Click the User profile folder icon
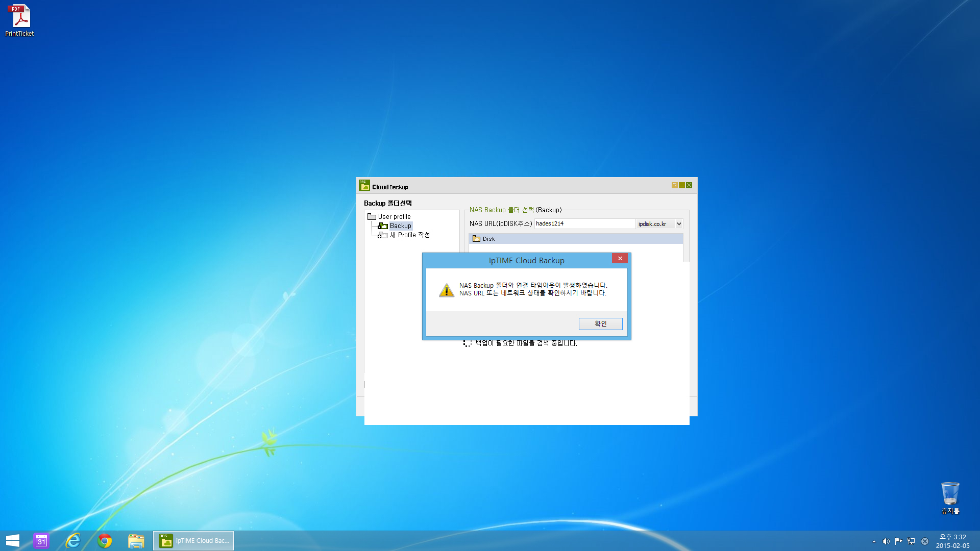Viewport: 980px width, 551px height. coord(372,216)
